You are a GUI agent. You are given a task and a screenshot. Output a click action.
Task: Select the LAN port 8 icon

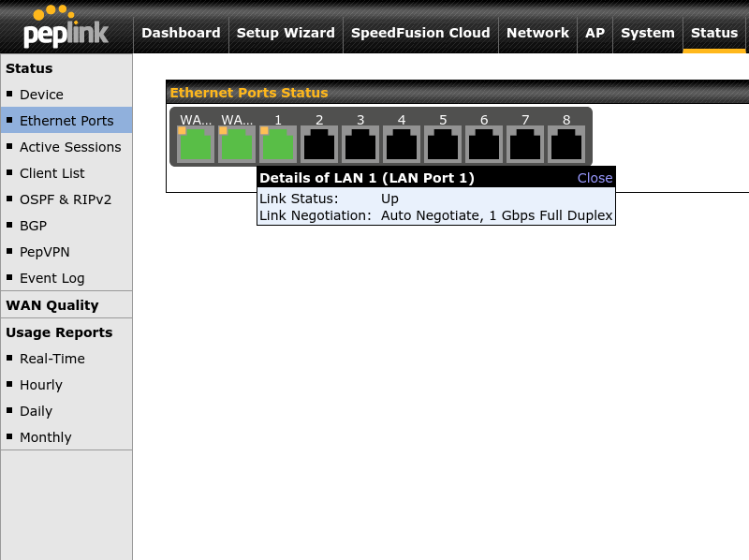pyautogui.click(x=565, y=142)
